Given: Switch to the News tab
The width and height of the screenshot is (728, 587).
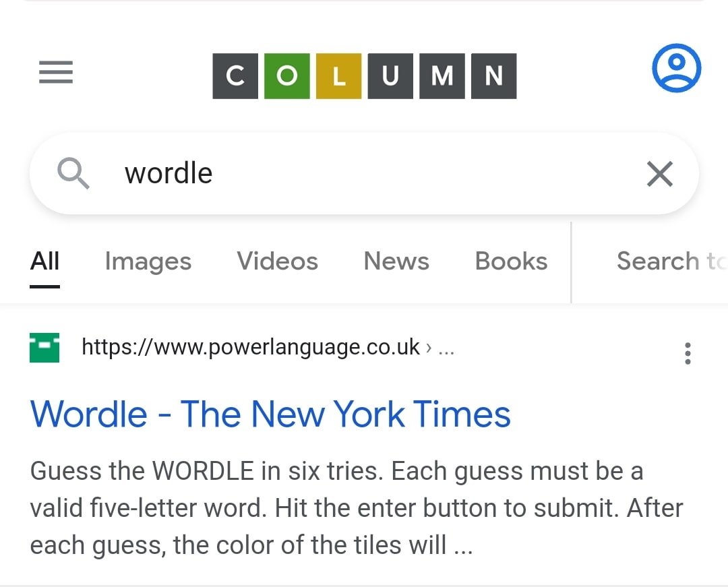Looking at the screenshot, I should pos(396,261).
